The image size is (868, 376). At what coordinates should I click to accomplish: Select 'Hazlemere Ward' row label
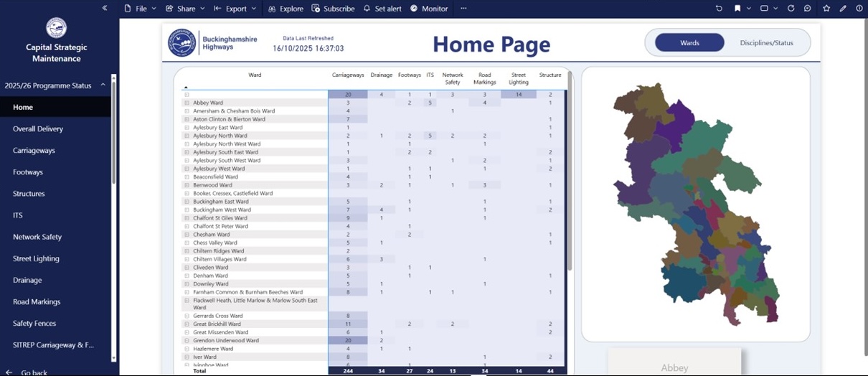pyautogui.click(x=213, y=349)
